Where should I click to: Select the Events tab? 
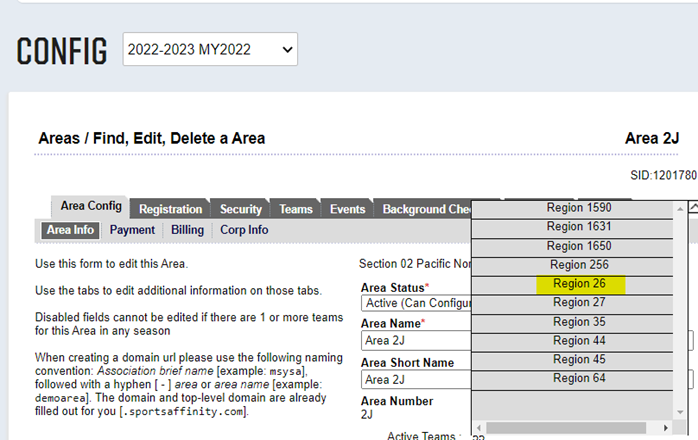pyautogui.click(x=347, y=209)
